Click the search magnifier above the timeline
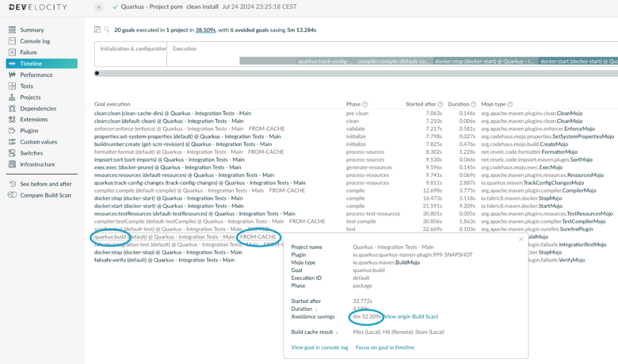The width and height of the screenshot is (618, 364). (107, 30)
